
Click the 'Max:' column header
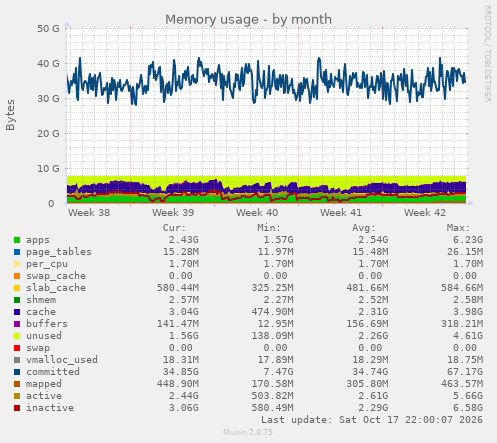pos(458,228)
